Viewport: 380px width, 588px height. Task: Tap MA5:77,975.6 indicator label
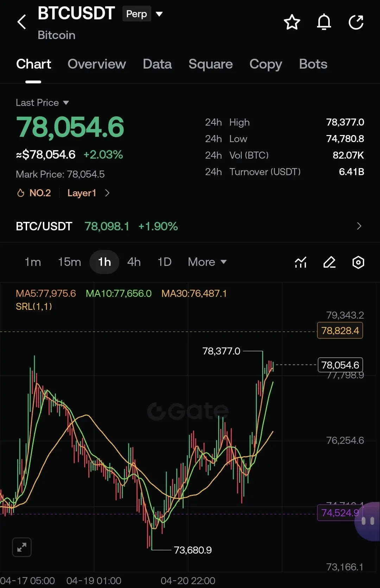[46, 293]
